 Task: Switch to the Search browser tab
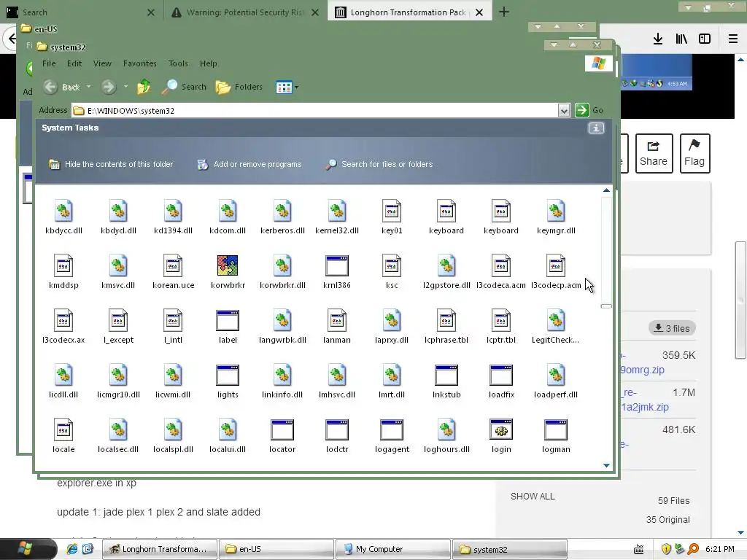pos(76,12)
